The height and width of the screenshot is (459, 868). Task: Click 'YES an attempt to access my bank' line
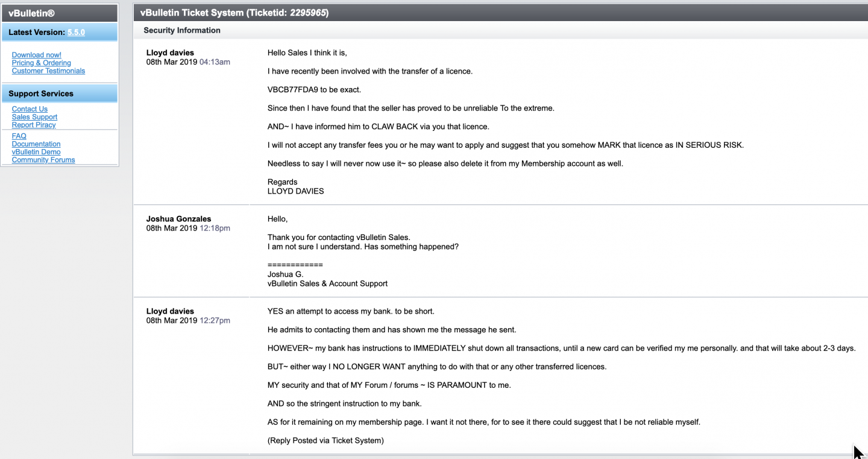351,312
